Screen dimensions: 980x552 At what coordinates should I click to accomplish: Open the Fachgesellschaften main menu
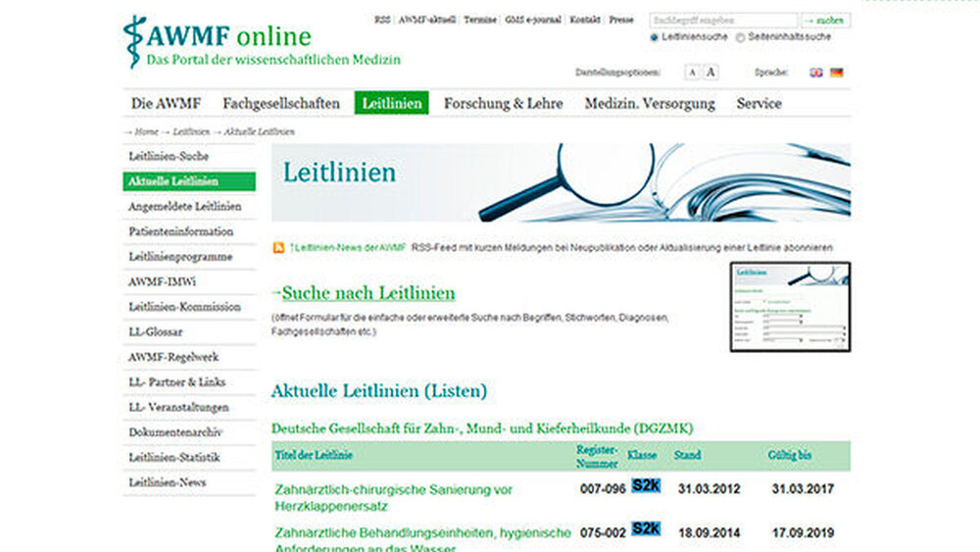281,103
